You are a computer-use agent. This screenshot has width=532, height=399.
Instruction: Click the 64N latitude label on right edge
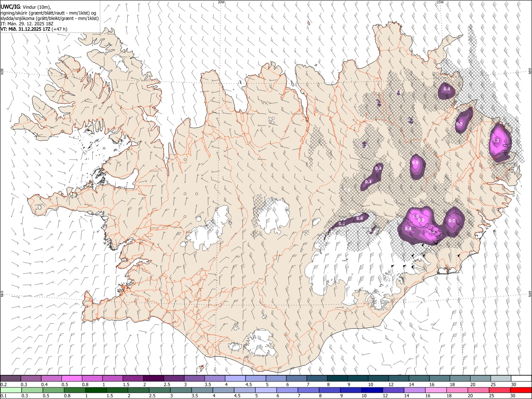pos(530,293)
